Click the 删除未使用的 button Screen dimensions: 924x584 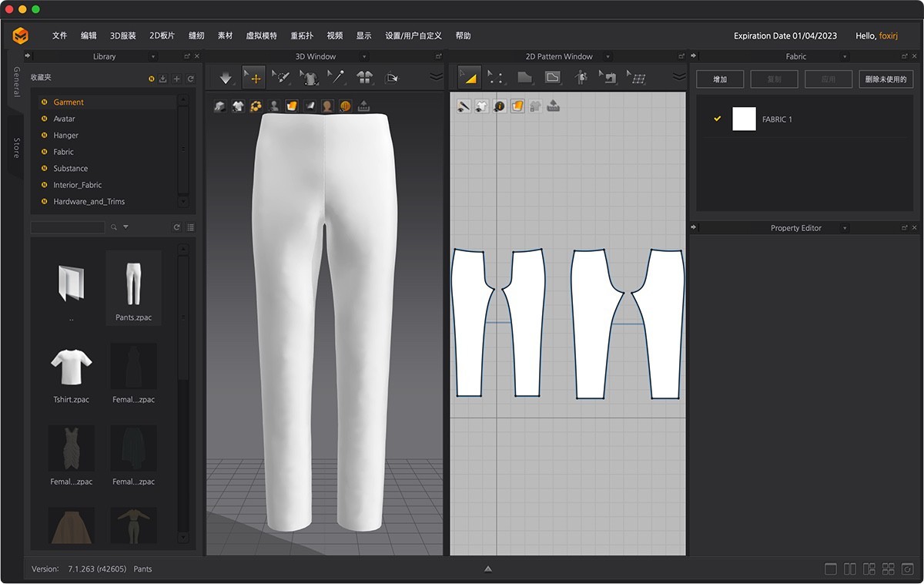point(885,79)
